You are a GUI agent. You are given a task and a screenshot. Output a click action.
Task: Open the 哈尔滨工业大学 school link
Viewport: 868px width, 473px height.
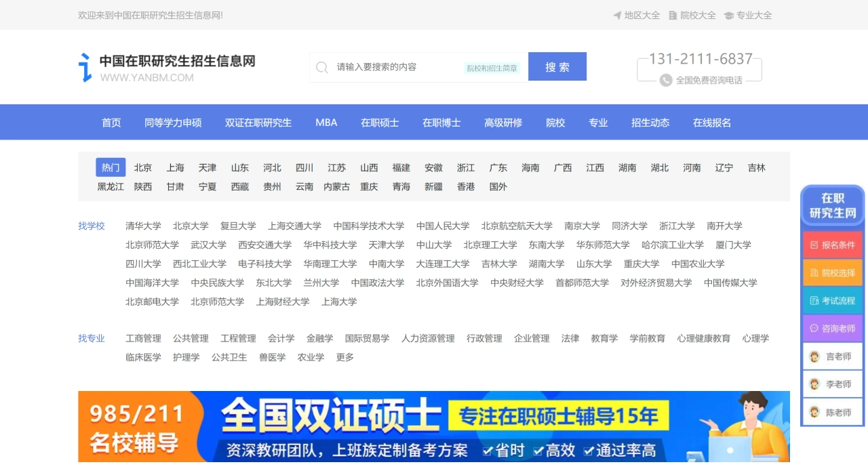point(673,245)
